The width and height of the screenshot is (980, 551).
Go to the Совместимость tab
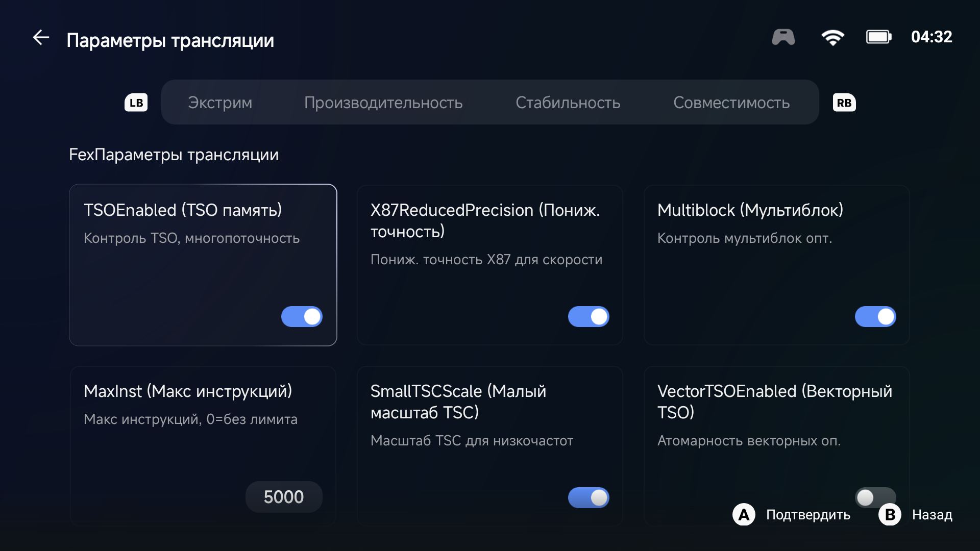pyautogui.click(x=731, y=103)
